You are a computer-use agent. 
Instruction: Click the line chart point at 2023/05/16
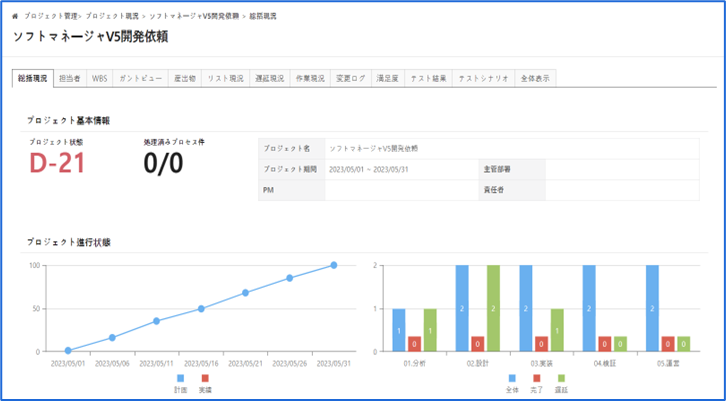click(201, 309)
